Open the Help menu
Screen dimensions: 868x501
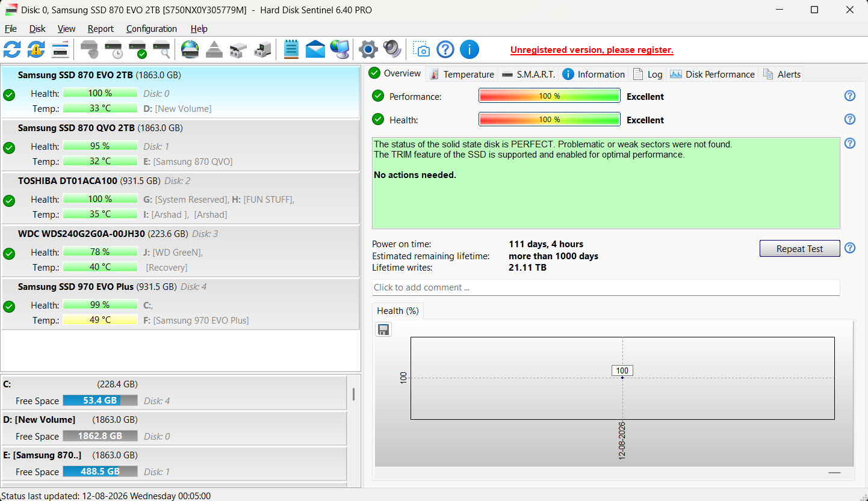click(199, 29)
